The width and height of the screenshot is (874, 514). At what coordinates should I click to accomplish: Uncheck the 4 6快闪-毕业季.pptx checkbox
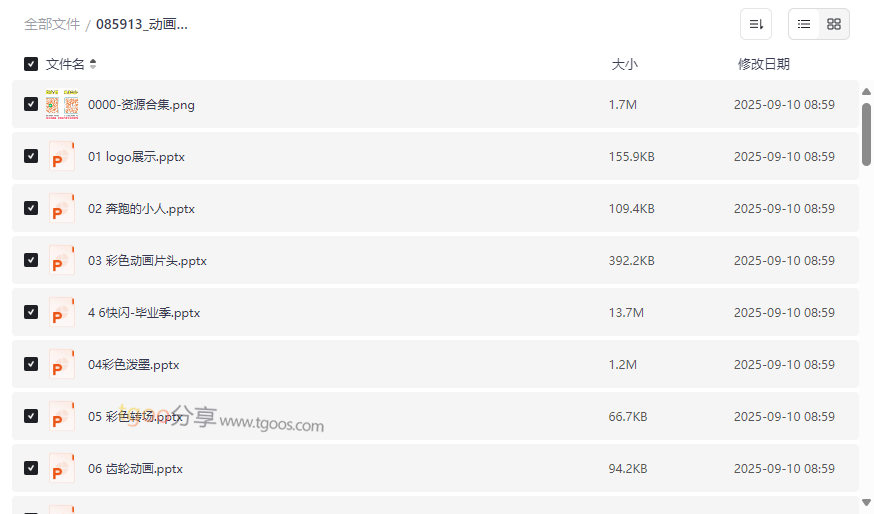(x=31, y=312)
